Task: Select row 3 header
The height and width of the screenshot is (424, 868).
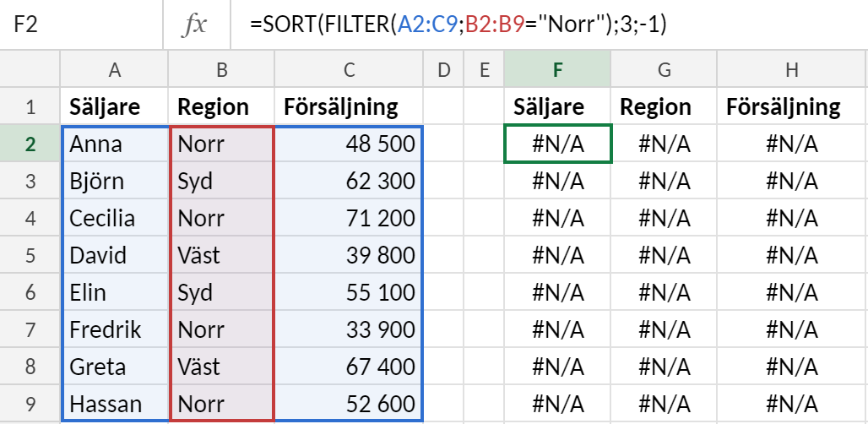Action: [30, 181]
